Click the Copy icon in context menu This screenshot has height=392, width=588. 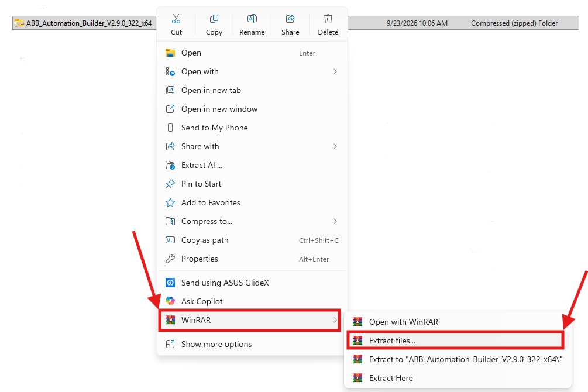214,19
